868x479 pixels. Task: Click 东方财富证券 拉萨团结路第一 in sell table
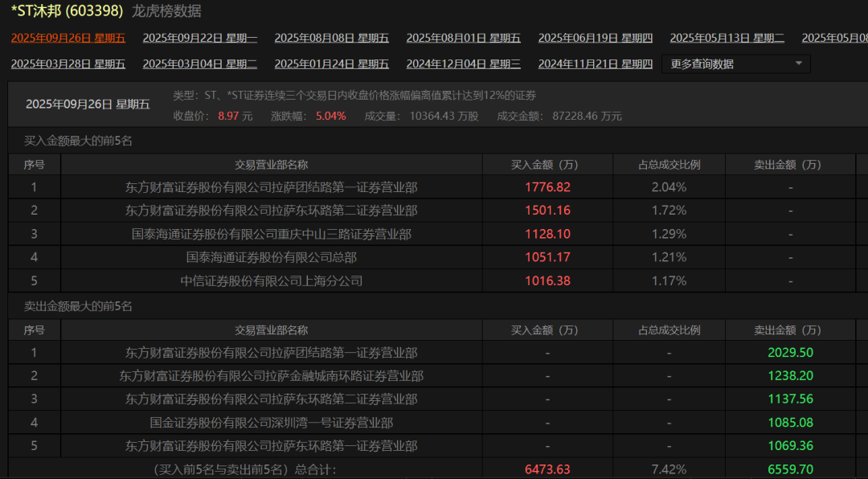272,353
